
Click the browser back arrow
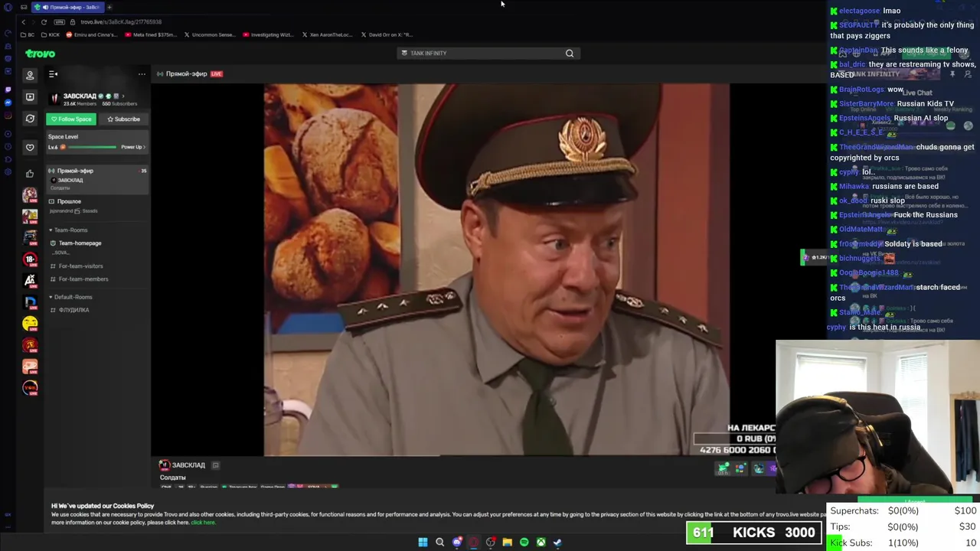23,22
